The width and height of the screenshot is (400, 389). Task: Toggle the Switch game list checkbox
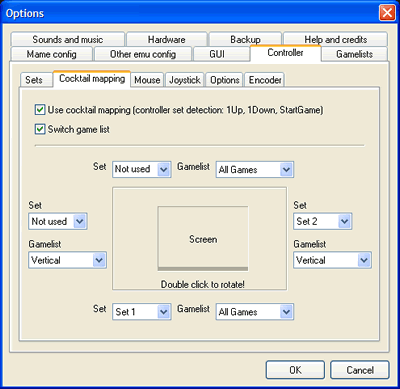click(x=40, y=129)
